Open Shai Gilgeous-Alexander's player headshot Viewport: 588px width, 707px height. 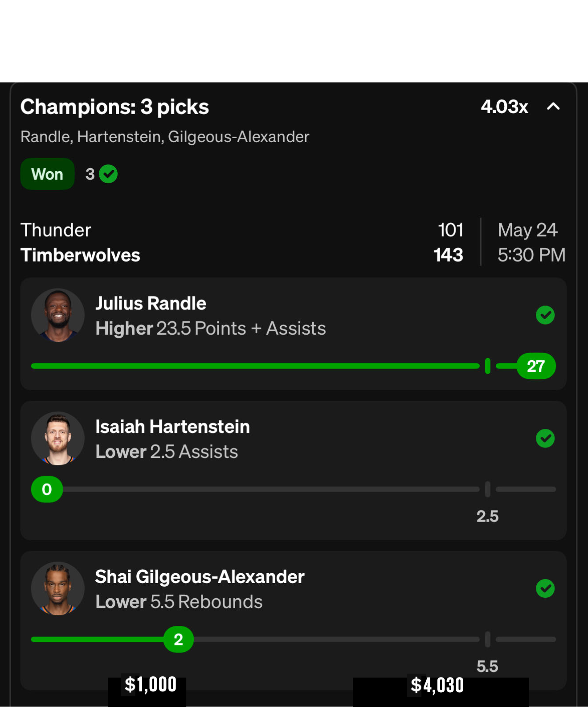[58, 588]
